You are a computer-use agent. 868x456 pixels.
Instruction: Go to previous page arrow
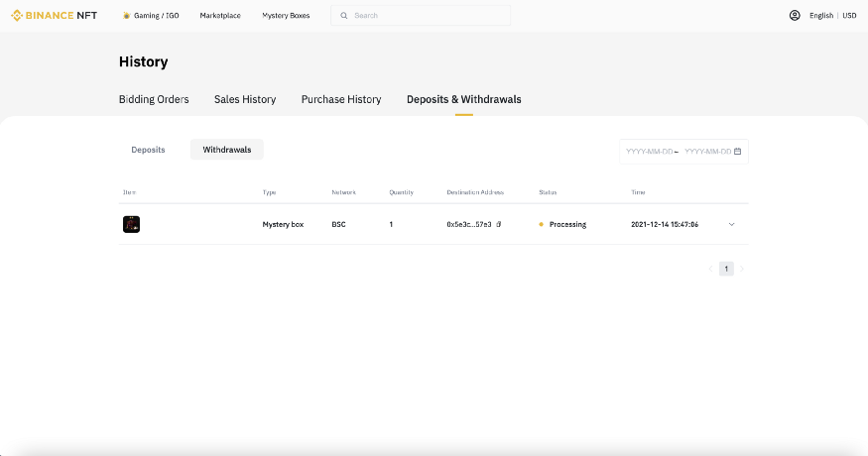point(710,269)
